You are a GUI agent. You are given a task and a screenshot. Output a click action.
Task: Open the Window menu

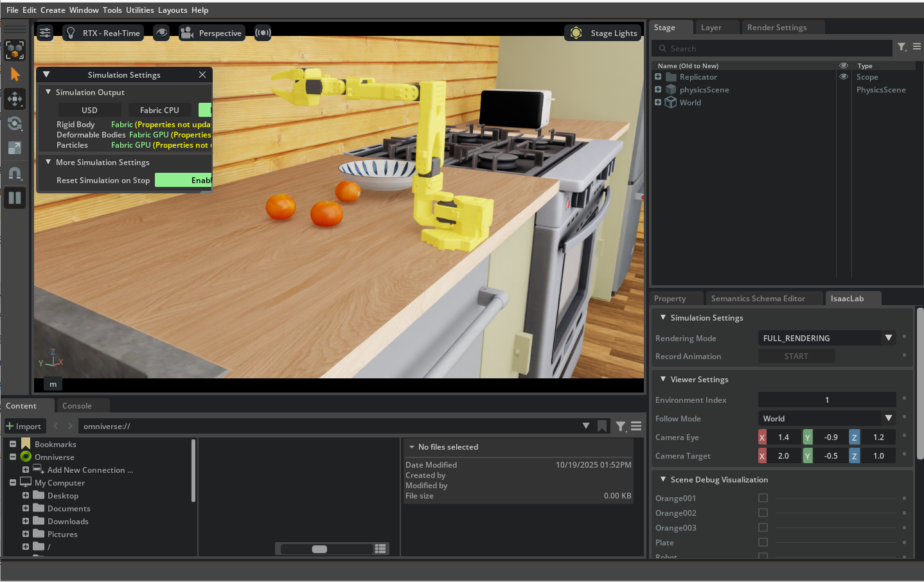84,10
